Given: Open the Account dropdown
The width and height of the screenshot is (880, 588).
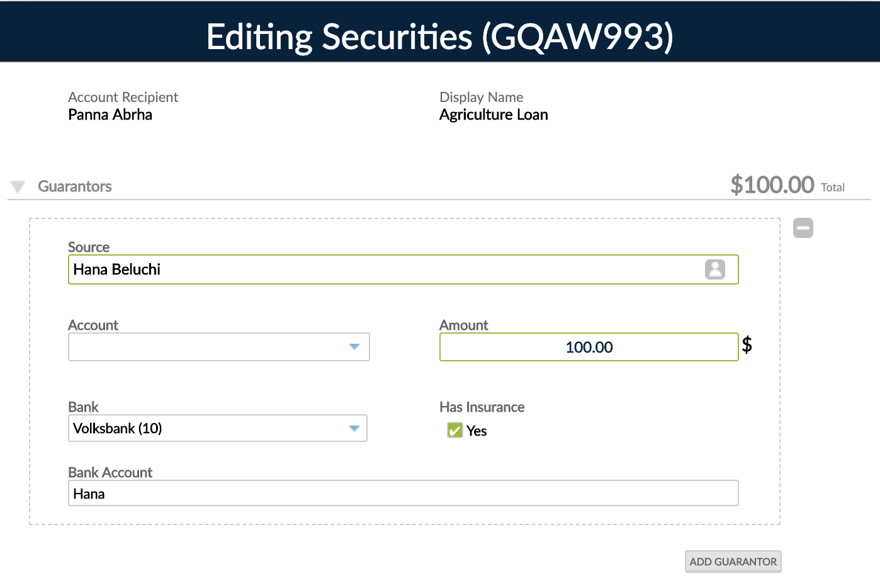Looking at the screenshot, I should pyautogui.click(x=218, y=347).
